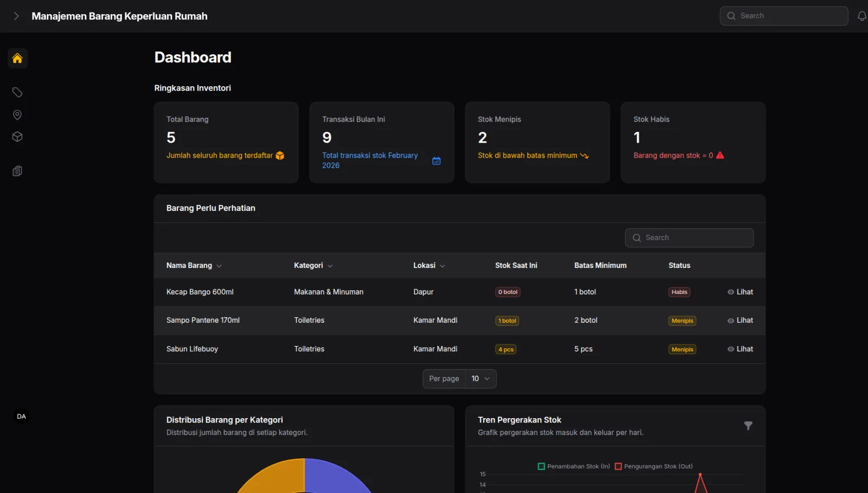
Task: Sort by Nama Barang column header
Action: tap(194, 266)
